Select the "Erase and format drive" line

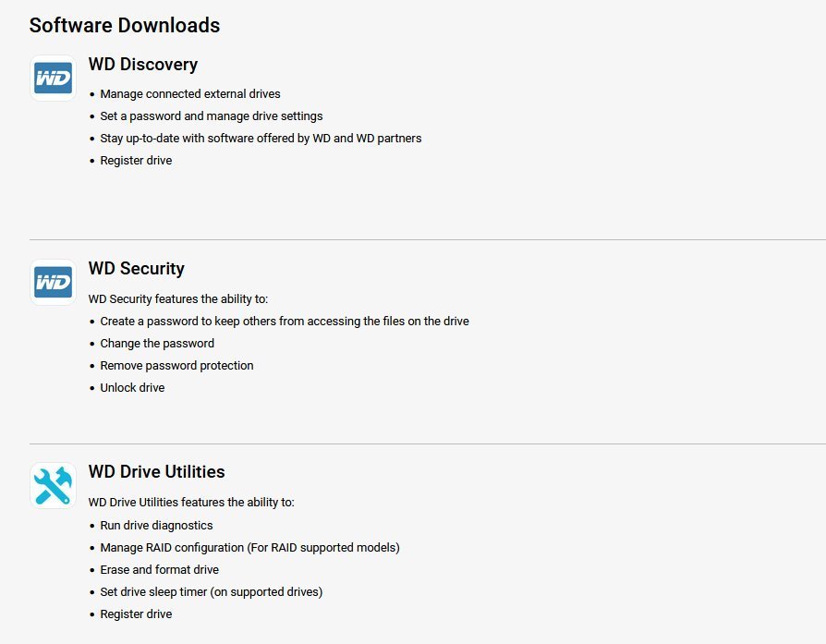tap(159, 570)
